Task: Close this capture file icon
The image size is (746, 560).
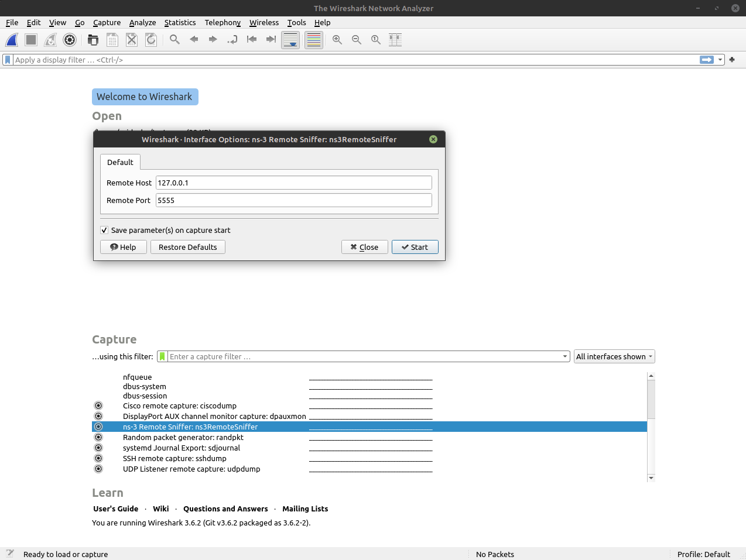Action: [132, 40]
